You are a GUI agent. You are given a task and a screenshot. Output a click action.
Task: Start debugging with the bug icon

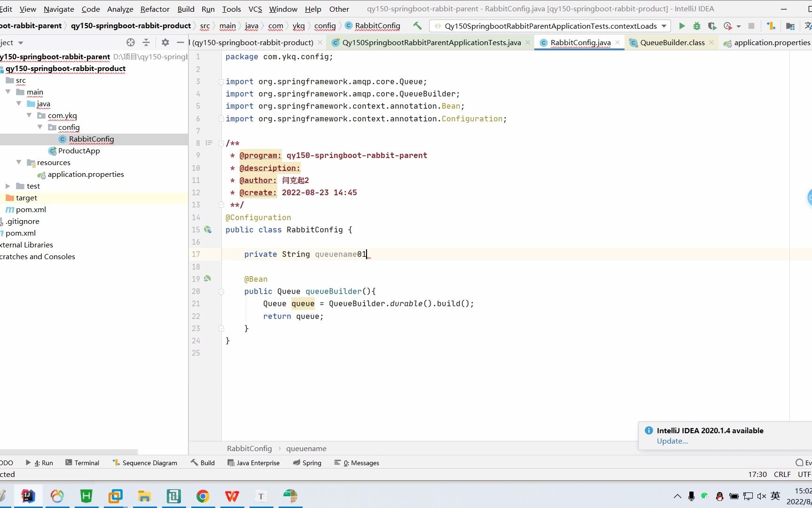tap(697, 26)
